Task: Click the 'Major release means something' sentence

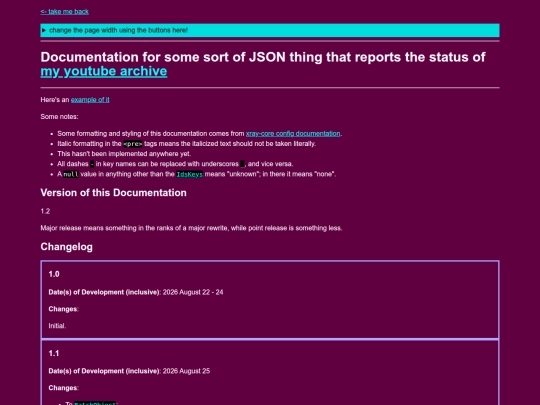Action: click(x=191, y=228)
